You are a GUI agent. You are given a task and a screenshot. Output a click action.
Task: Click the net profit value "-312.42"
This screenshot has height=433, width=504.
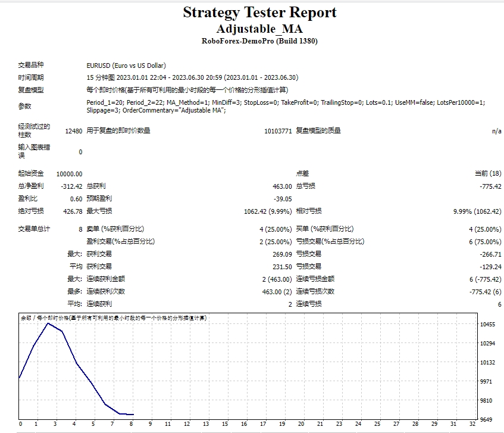tap(71, 186)
